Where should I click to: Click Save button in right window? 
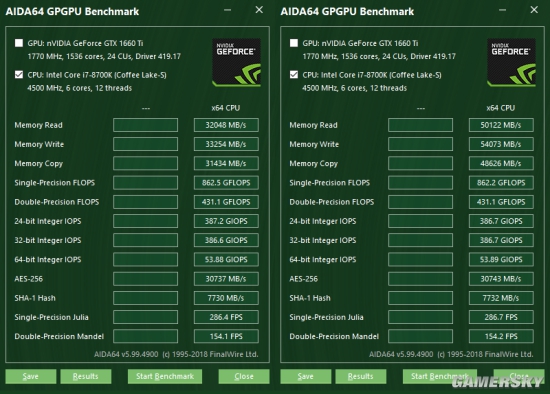click(x=306, y=376)
